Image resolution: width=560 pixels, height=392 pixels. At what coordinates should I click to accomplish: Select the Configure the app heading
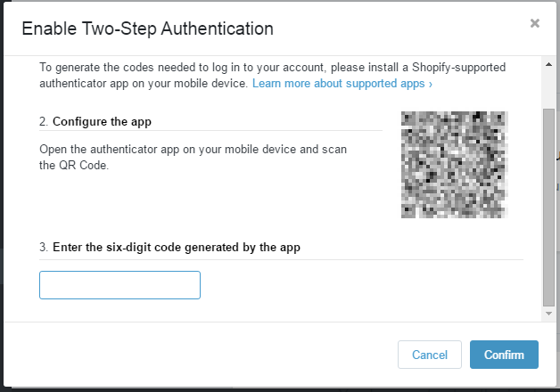click(102, 122)
